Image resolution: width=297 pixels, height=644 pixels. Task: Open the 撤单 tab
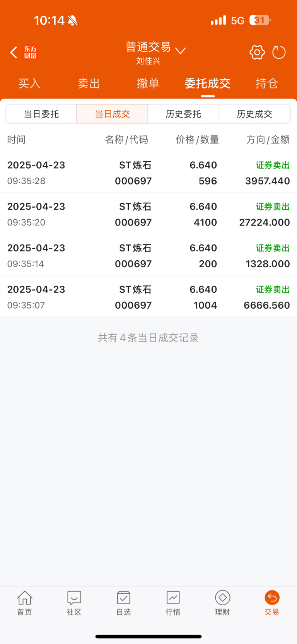pos(148,84)
